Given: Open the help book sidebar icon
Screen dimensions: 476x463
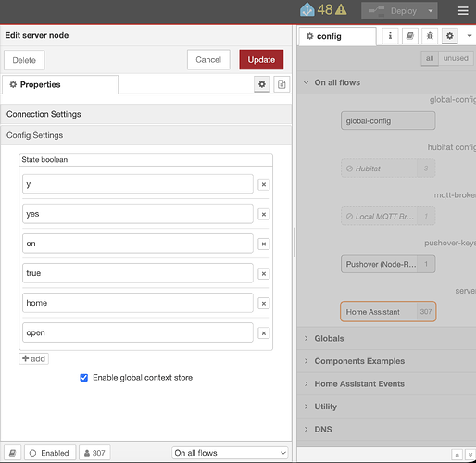Looking at the screenshot, I should (x=410, y=36).
